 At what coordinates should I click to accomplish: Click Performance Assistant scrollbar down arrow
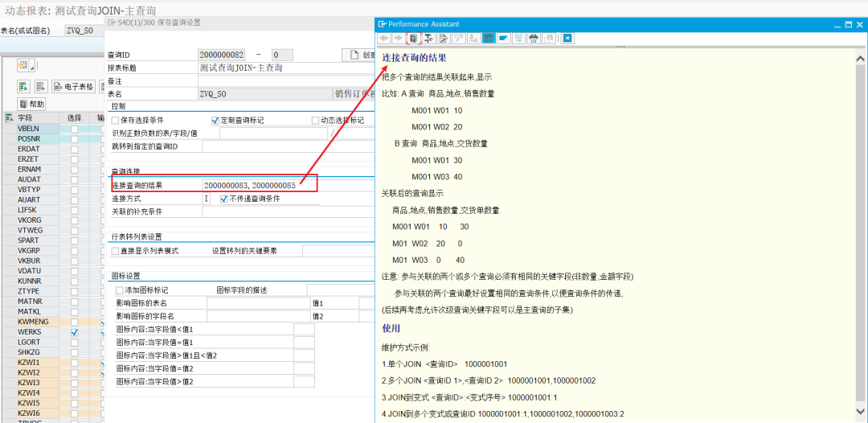coord(861,411)
